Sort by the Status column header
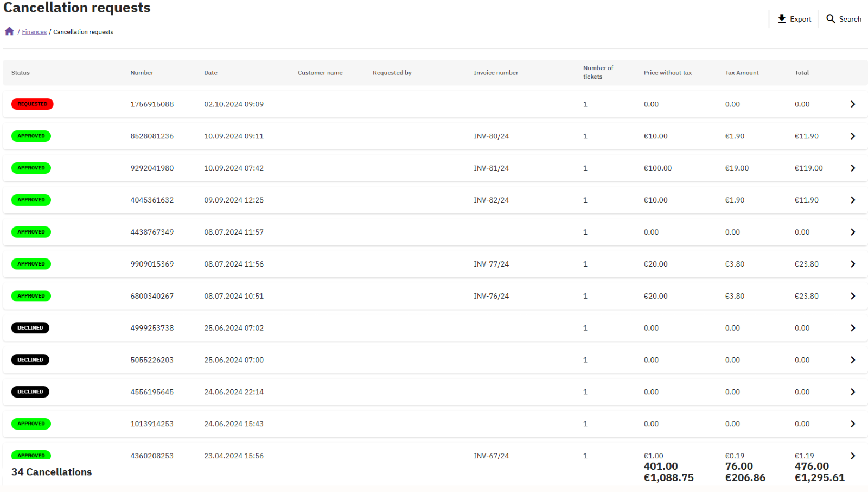 point(21,73)
